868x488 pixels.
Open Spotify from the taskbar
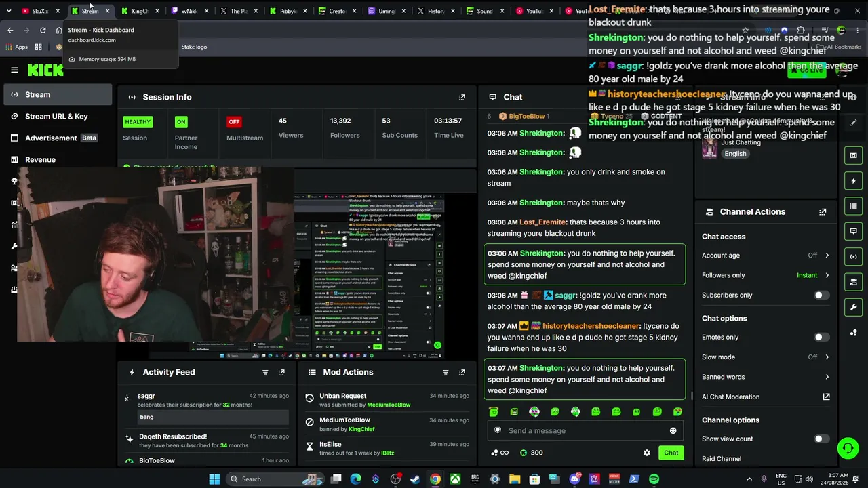click(654, 479)
